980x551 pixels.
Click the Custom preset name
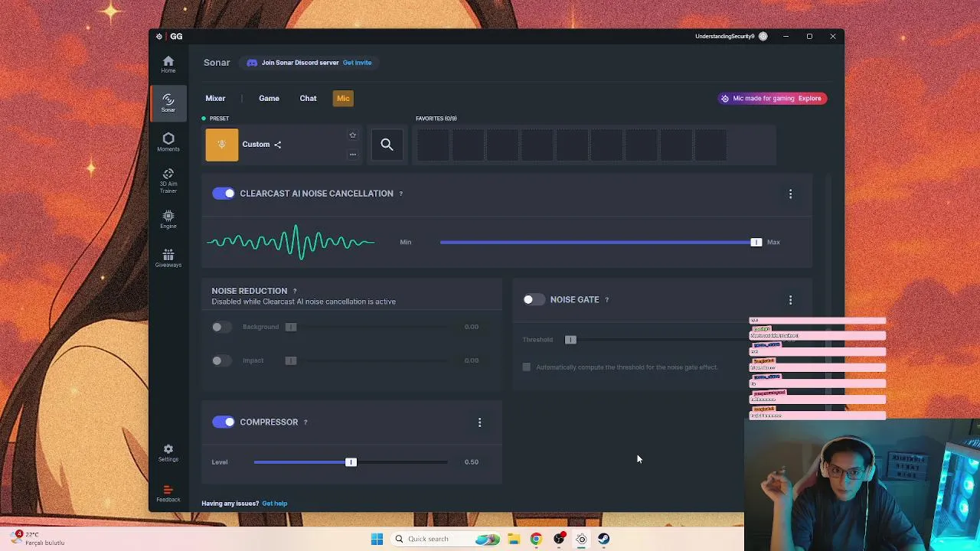[256, 145]
